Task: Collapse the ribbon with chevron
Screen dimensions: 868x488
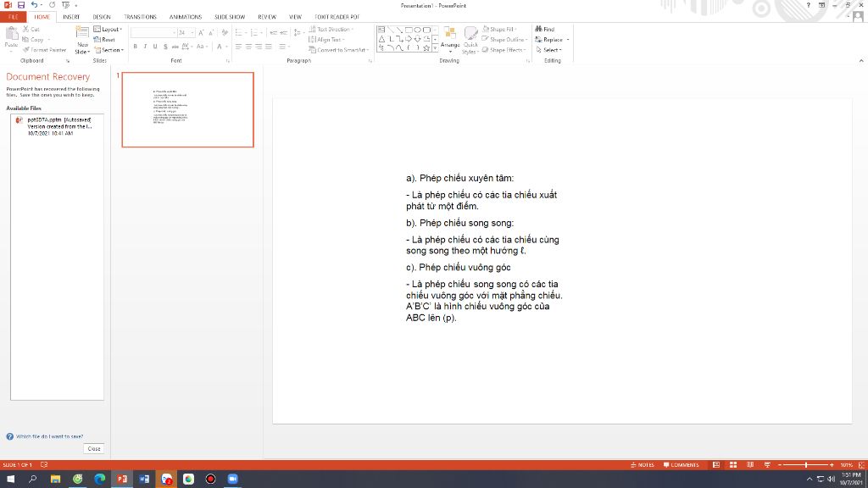Action: (861, 61)
